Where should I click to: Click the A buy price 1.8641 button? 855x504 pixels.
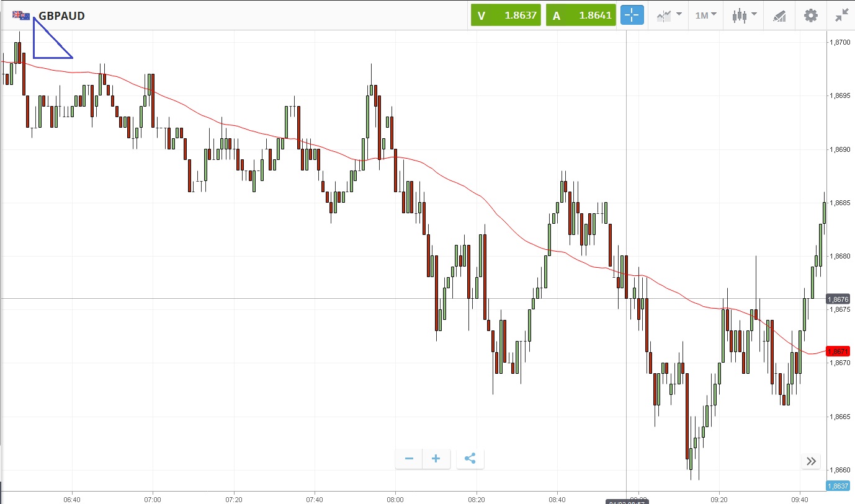click(581, 15)
